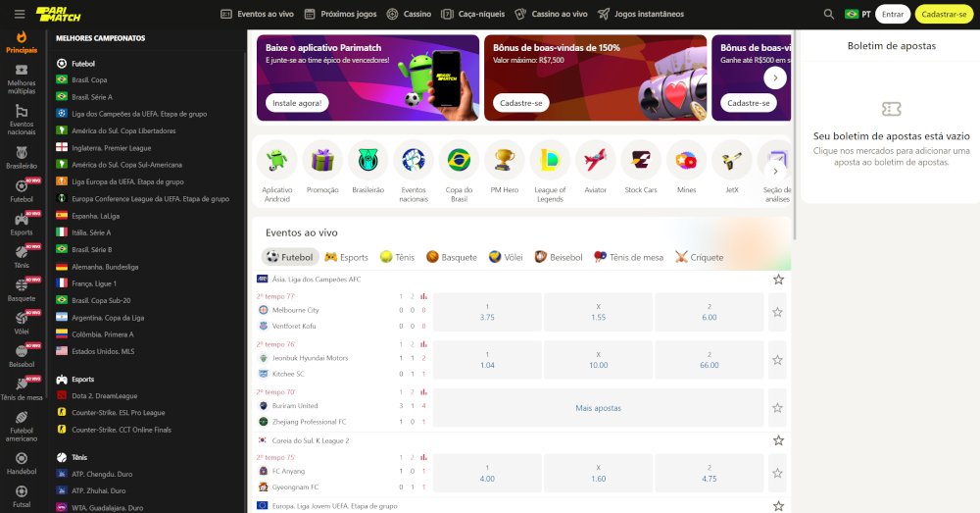Switch to the Tênis live events tab
980x513 pixels.
397,257
